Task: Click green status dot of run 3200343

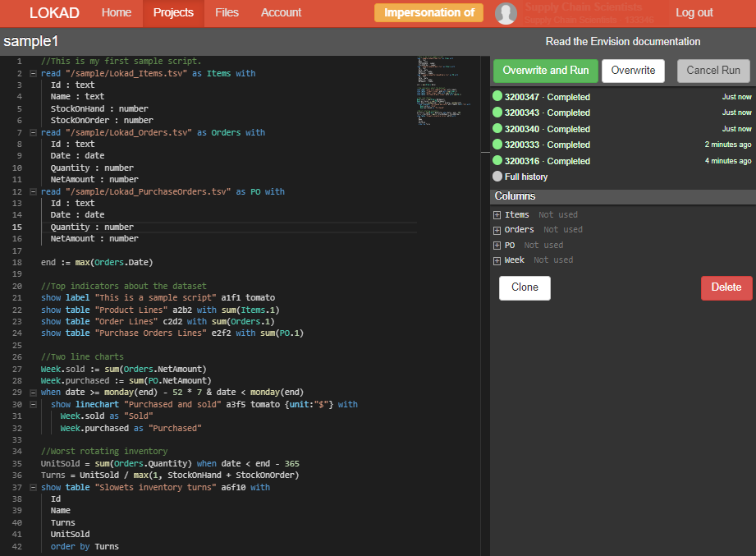Action: tap(497, 113)
